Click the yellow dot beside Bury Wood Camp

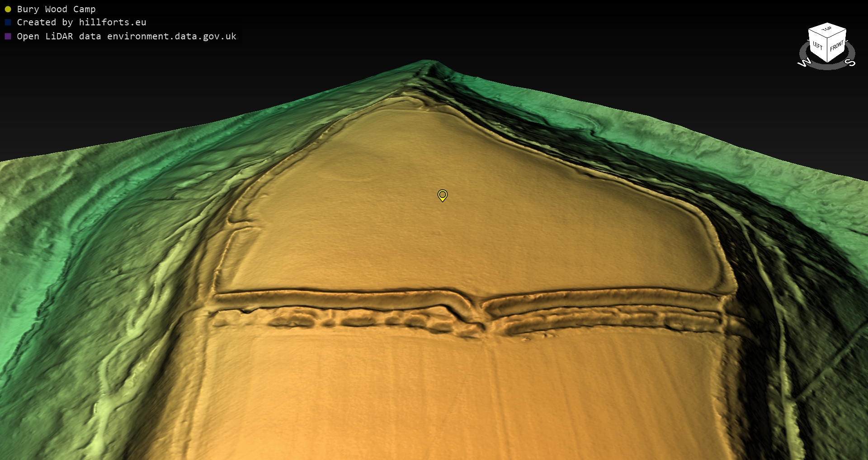(8, 9)
